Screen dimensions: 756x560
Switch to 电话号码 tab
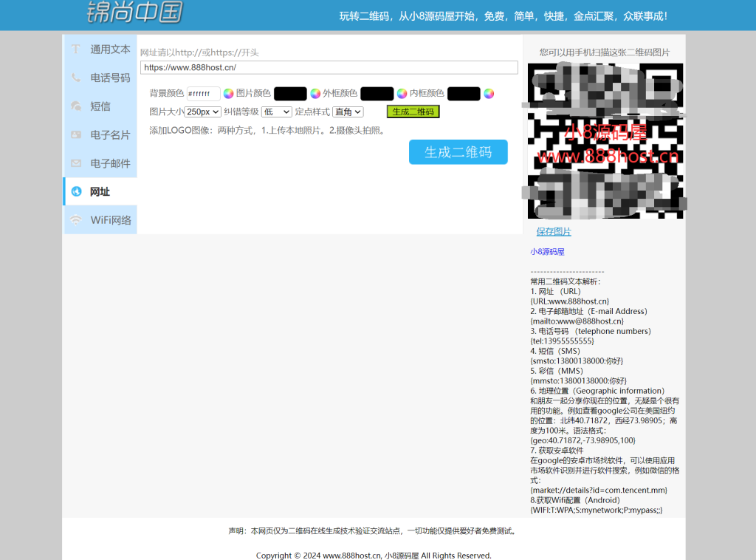[x=100, y=78]
